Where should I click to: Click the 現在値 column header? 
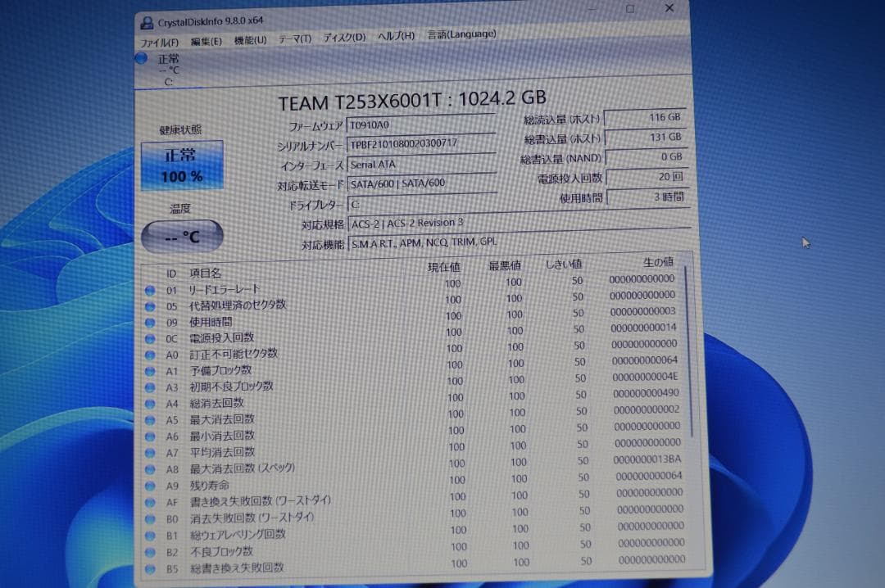click(443, 267)
